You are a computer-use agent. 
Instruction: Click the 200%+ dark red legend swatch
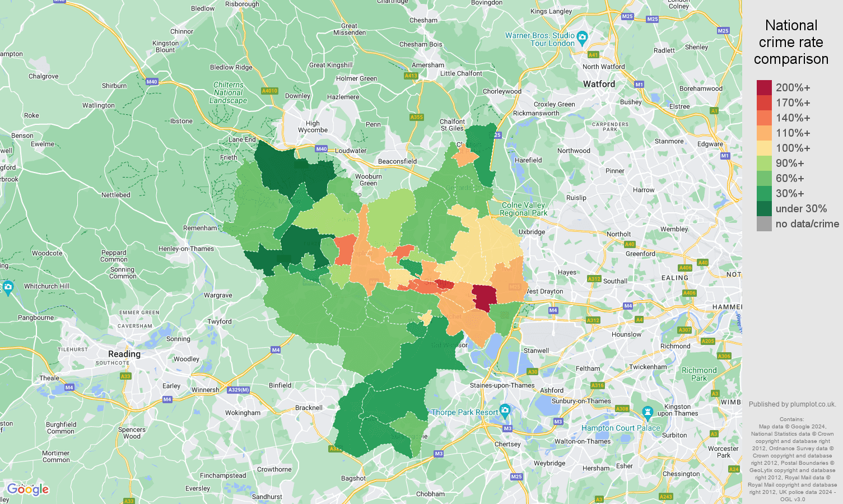point(764,88)
